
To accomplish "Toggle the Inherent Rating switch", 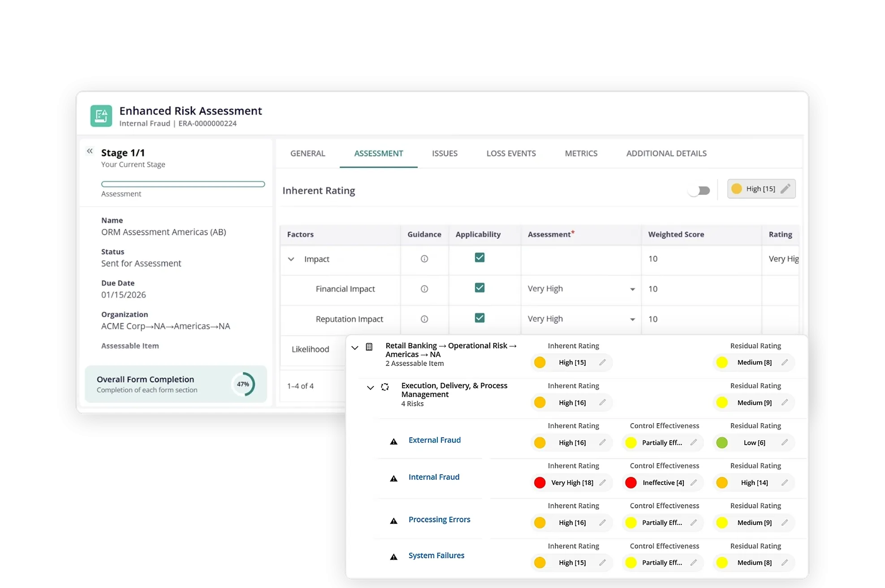I will point(699,191).
